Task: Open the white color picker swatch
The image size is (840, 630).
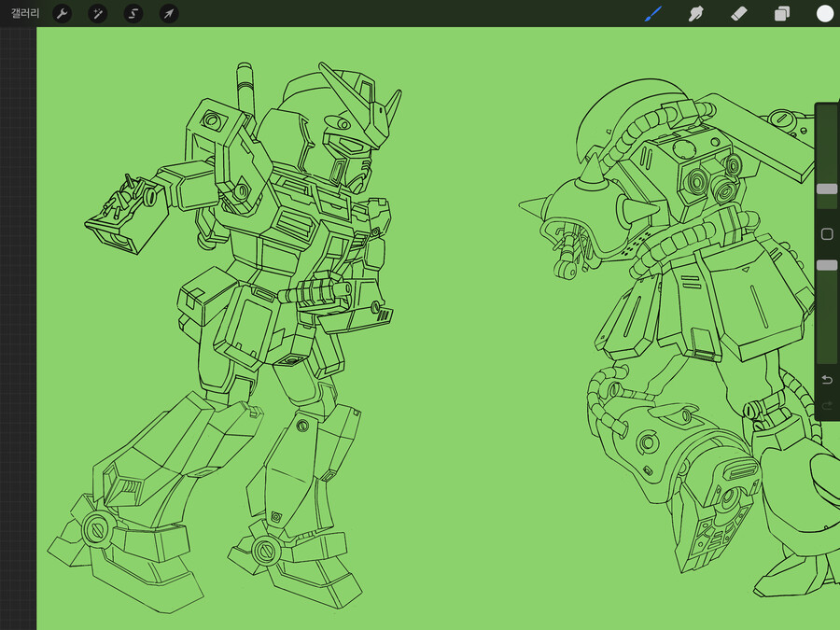Action: (825, 14)
